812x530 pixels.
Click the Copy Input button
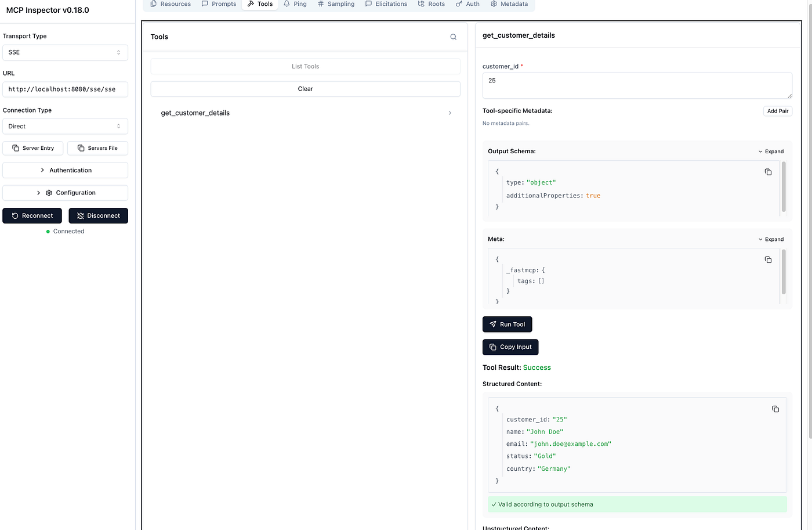[x=510, y=347]
